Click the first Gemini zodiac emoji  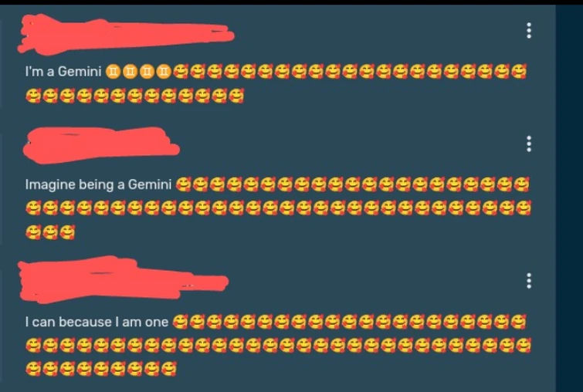click(113, 71)
